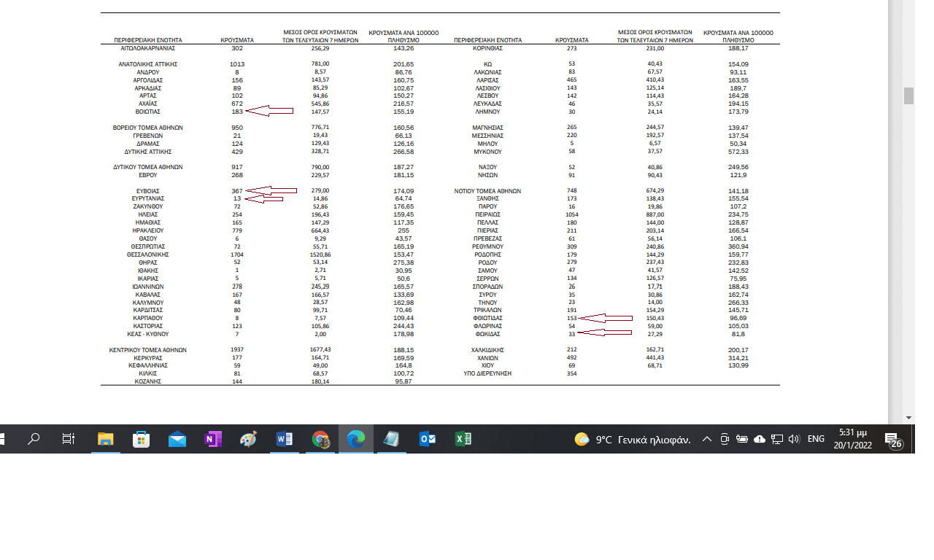Click the Microsoft Edge taskbar icon
Screen dimensions: 934x560
click(356, 439)
